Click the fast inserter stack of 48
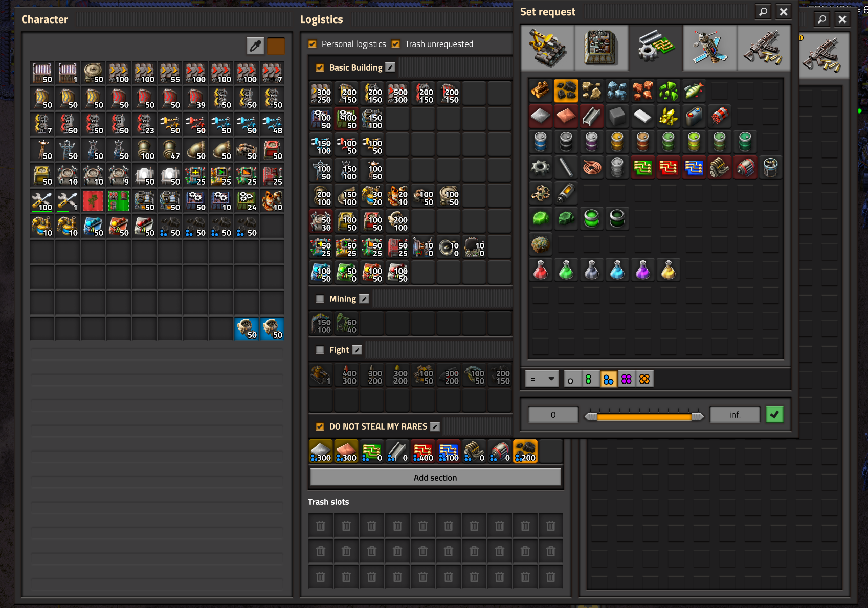868x608 pixels. [x=272, y=125]
